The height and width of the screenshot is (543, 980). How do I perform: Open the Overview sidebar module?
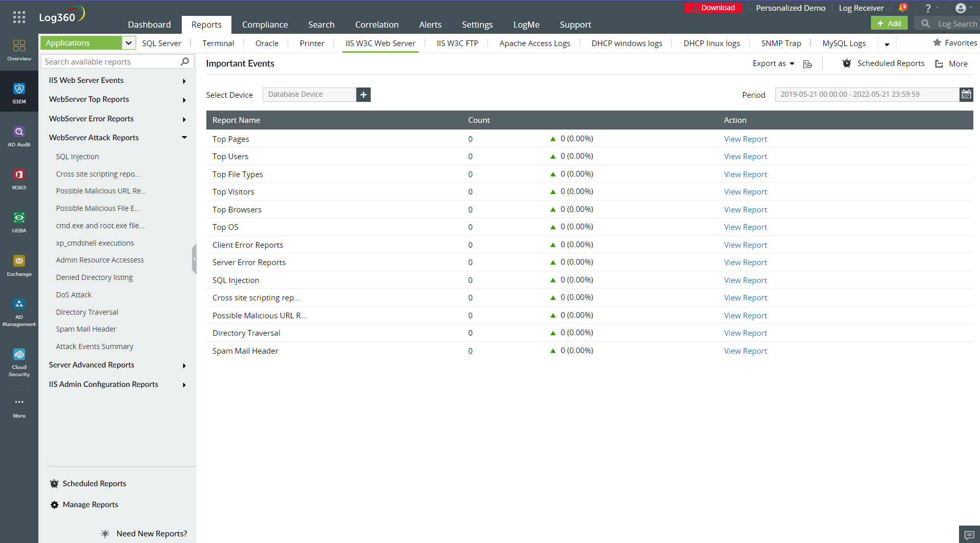coord(19,50)
